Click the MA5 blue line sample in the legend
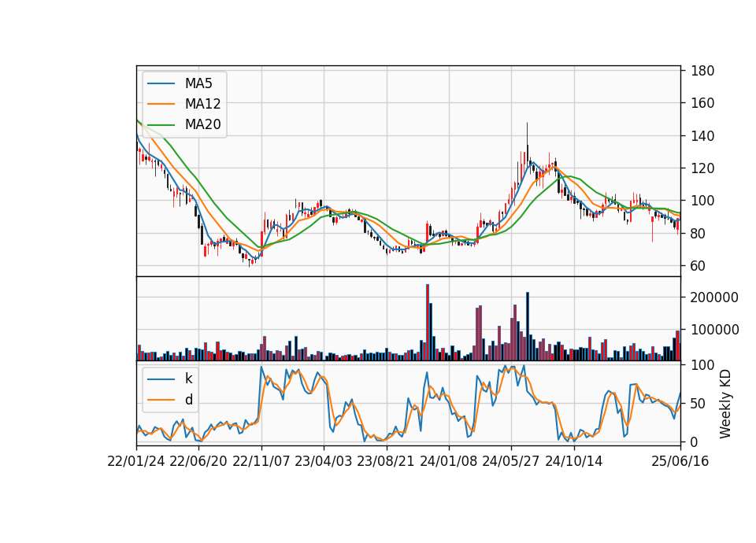Viewport: 756px width, 543px height. [161, 83]
